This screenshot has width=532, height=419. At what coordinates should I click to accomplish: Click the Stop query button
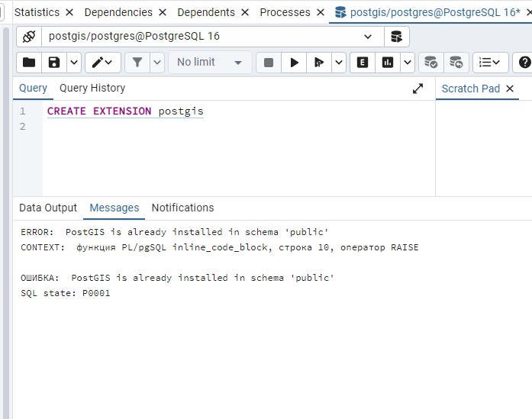point(269,63)
